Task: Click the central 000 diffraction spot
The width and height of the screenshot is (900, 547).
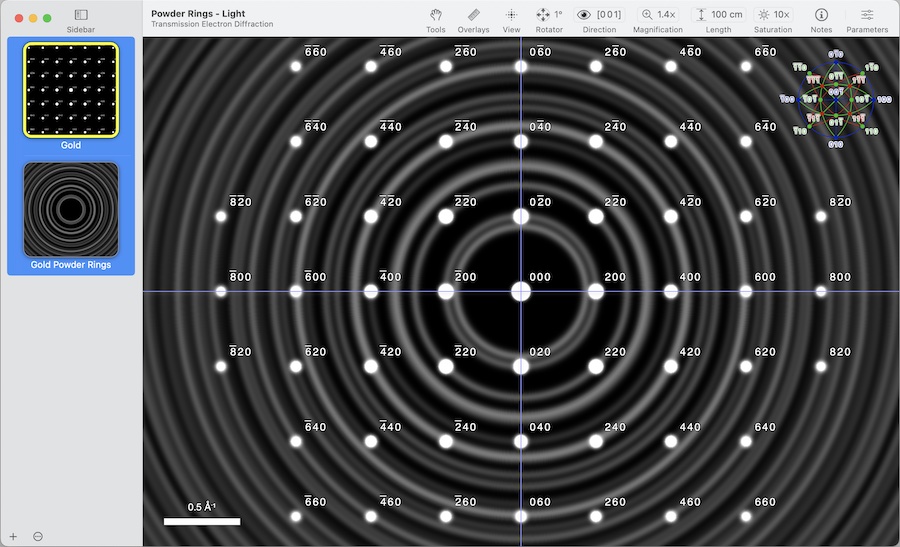Action: (520, 291)
